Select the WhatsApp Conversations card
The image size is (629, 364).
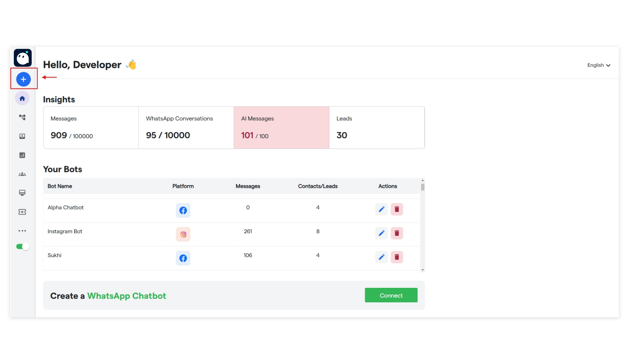[186, 127]
